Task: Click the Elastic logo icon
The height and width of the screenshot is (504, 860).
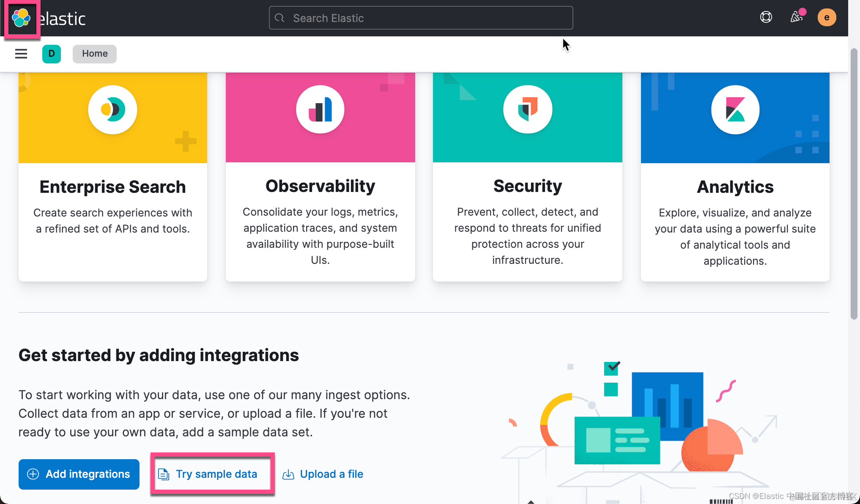Action: (21, 18)
